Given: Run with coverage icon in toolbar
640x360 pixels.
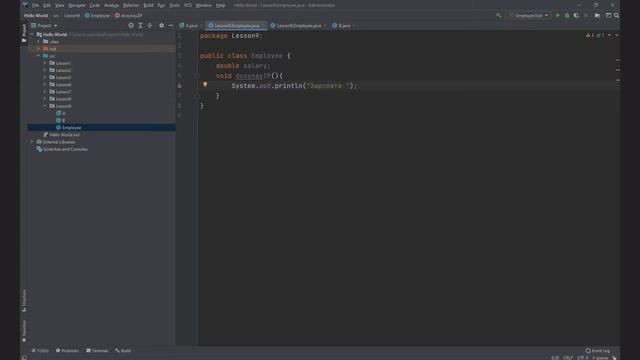Looking at the screenshot, I should (x=576, y=16).
